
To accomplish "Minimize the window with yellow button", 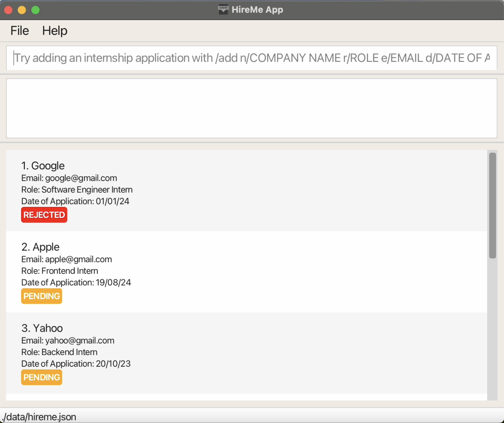I will (22, 10).
